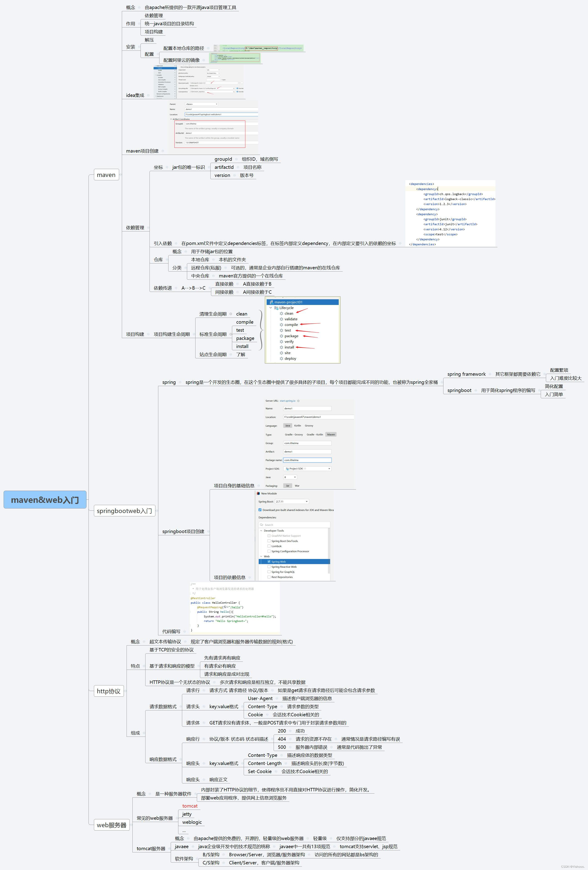Click the maven-project01 tree row
This screenshot has height=870, width=588.
303,302
